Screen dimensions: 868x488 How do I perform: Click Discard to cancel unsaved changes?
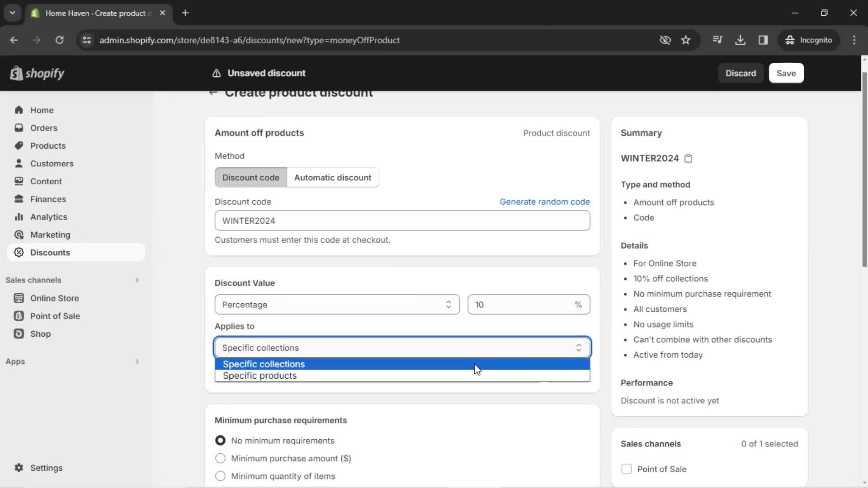click(x=741, y=73)
